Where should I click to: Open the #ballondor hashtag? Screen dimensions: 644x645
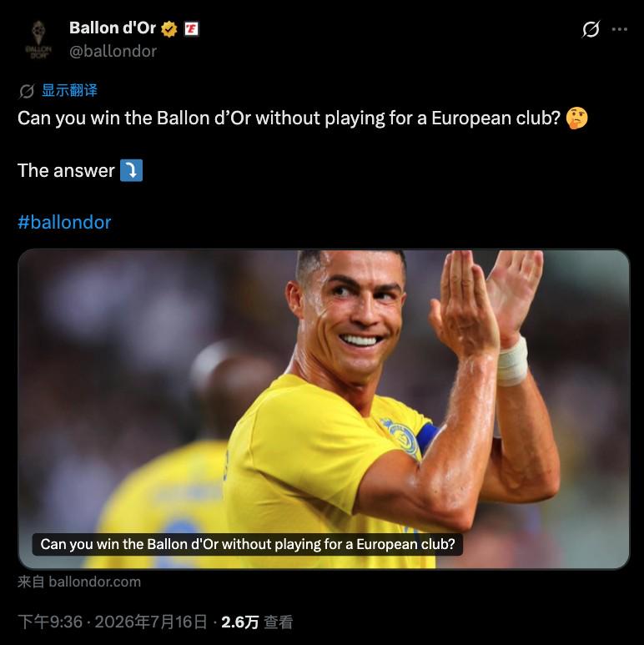pos(64,223)
